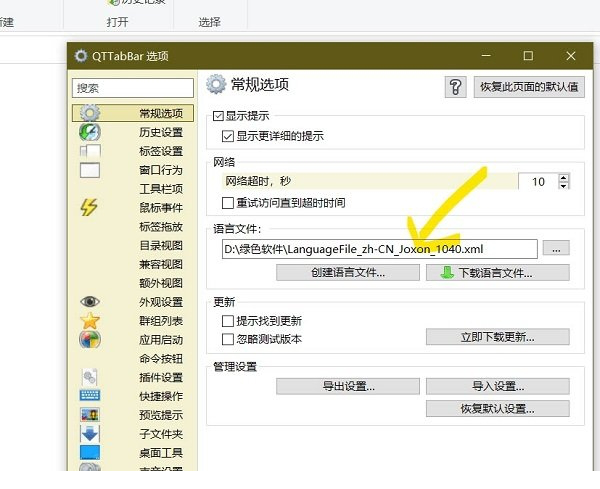600x489 pixels.
Task: Open the help question mark icon
Action: [x=455, y=87]
